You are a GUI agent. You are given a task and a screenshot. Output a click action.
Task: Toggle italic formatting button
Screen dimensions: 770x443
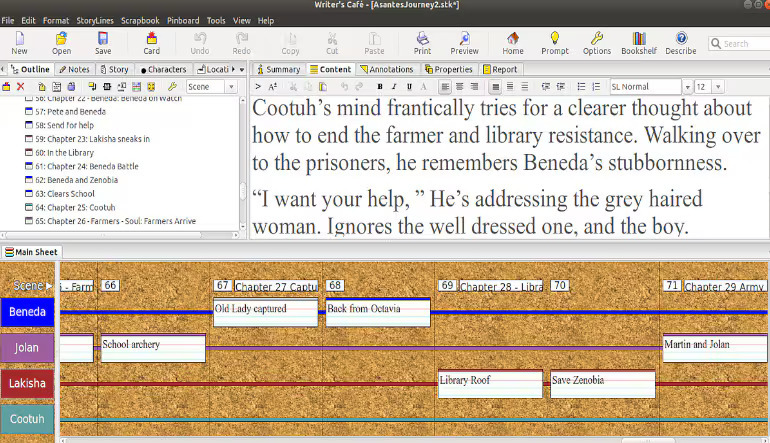(394, 86)
